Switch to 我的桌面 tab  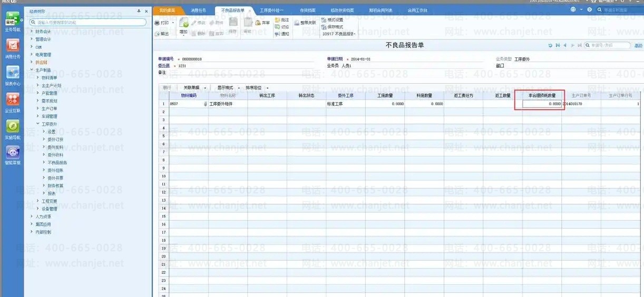(x=167, y=10)
